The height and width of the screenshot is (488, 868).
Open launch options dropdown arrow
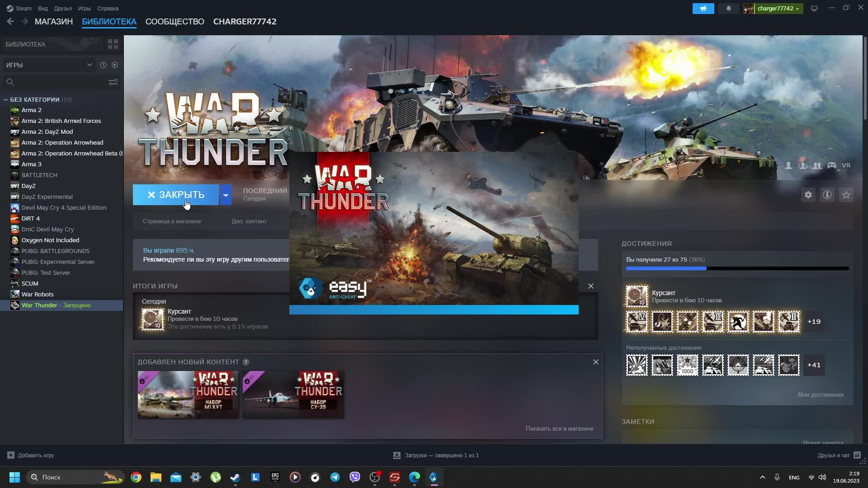tap(226, 195)
